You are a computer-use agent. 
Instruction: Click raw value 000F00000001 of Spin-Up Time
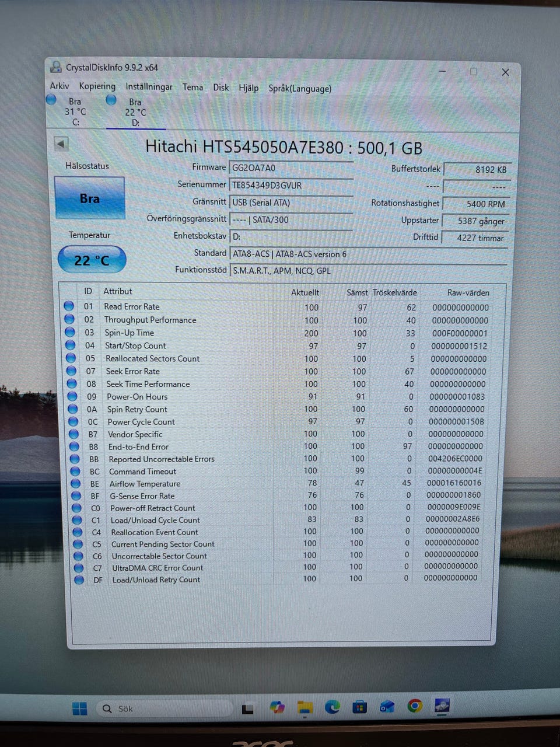460,333
